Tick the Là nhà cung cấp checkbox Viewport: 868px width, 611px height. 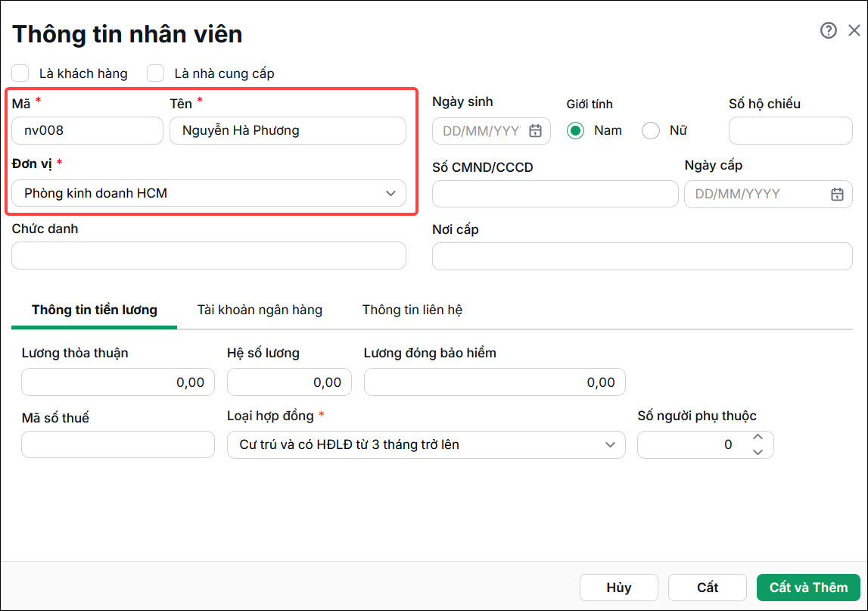[x=156, y=73]
